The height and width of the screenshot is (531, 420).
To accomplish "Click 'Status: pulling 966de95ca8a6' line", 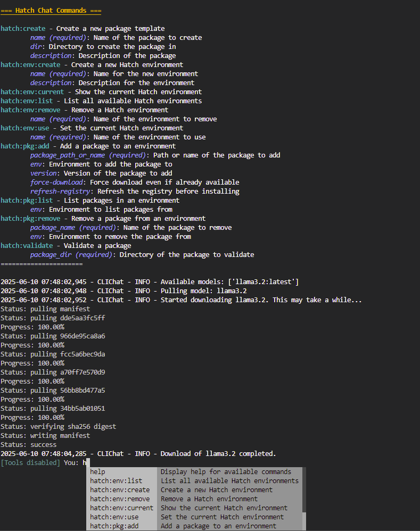I will click(x=53, y=336).
